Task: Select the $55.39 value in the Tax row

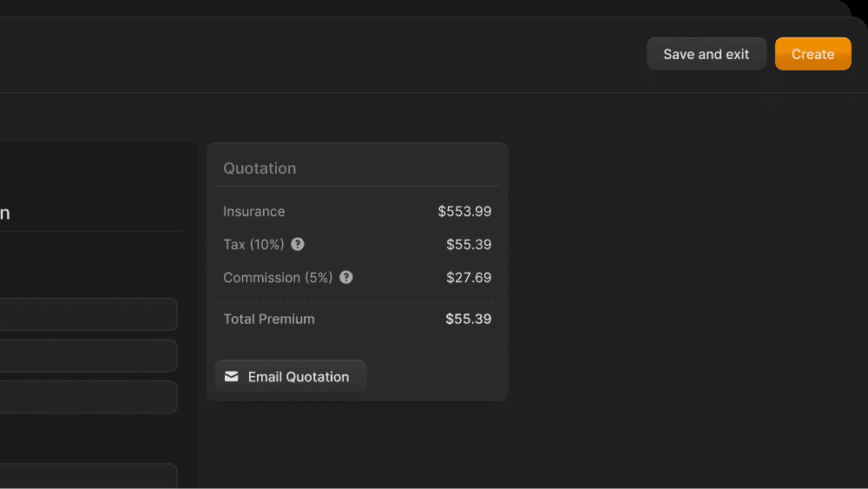Action: [469, 244]
